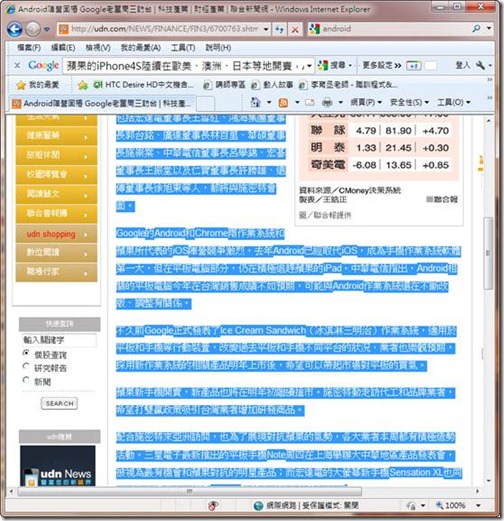Click the Google logo on the toolbar
This screenshot has height=521, width=504.
[44, 65]
